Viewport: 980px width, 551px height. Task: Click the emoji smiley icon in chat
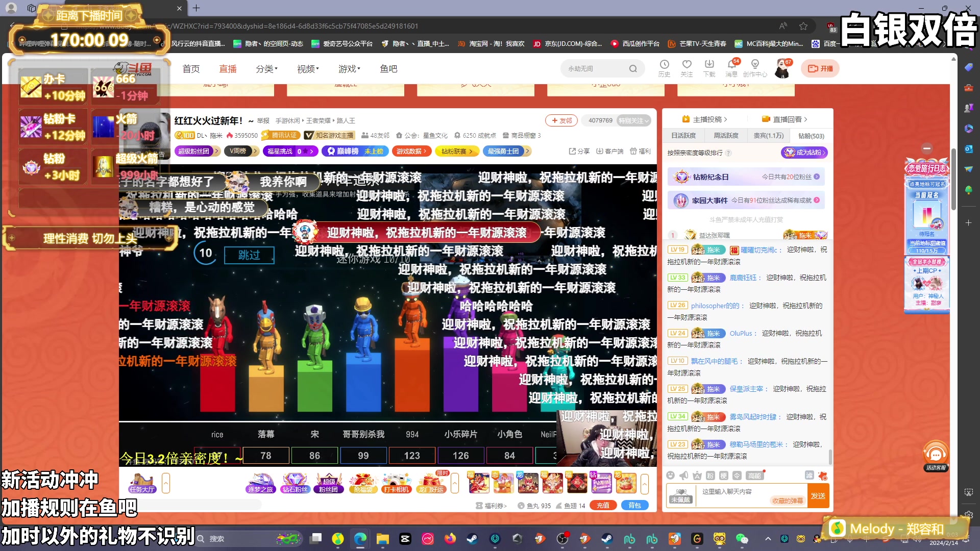coord(671,475)
